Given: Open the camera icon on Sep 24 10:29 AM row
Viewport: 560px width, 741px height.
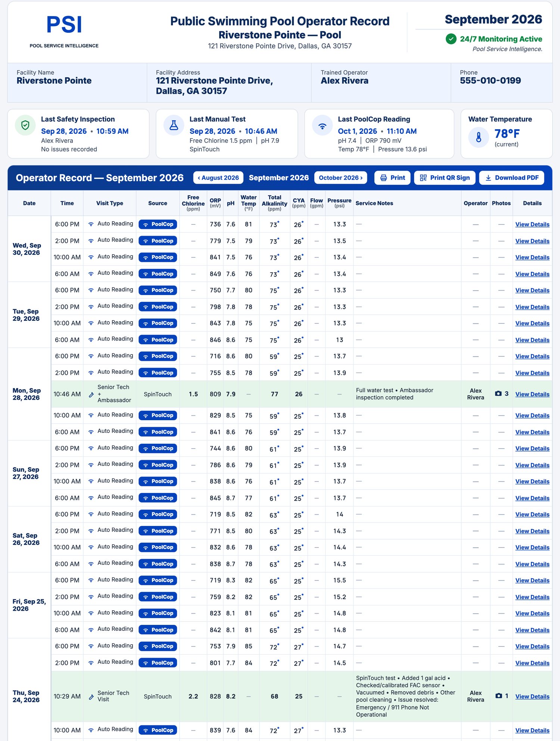Looking at the screenshot, I should (498, 696).
